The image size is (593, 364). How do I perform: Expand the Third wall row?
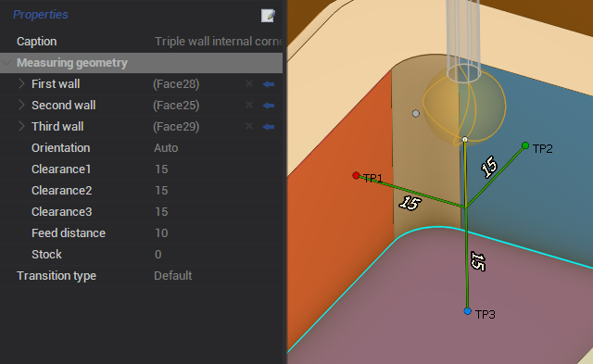click(x=21, y=126)
